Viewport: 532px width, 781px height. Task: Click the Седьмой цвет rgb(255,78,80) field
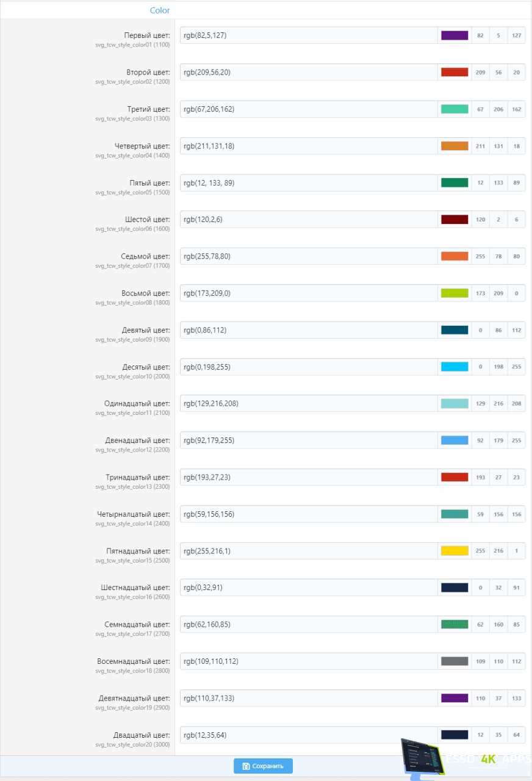point(308,256)
